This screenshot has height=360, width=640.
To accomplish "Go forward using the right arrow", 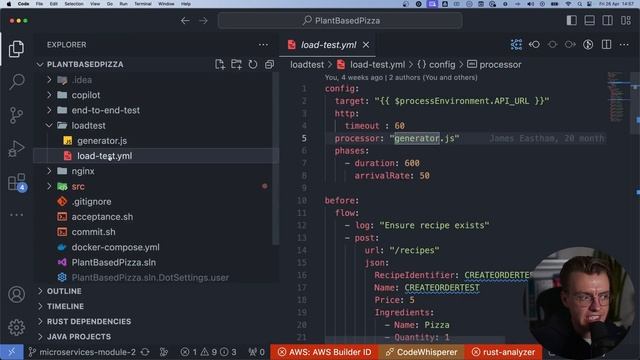I will coord(203,21).
